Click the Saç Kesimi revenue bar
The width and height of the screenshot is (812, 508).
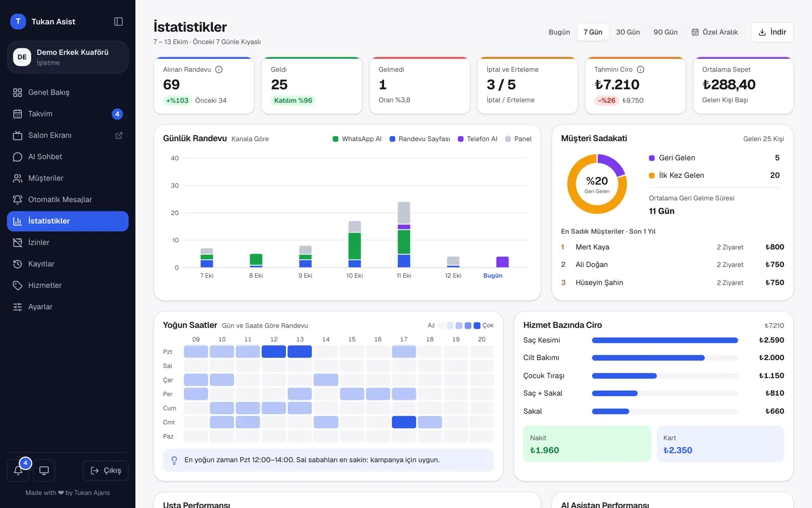pos(665,340)
